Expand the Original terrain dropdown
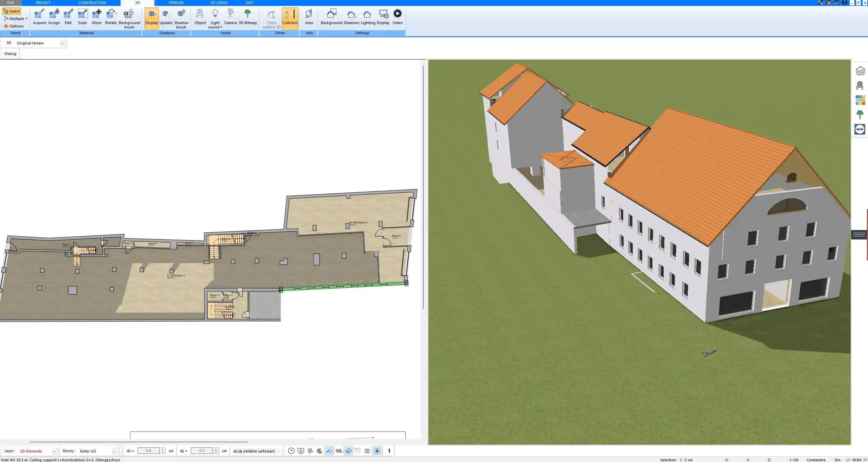This screenshot has height=462, width=868. [x=62, y=43]
